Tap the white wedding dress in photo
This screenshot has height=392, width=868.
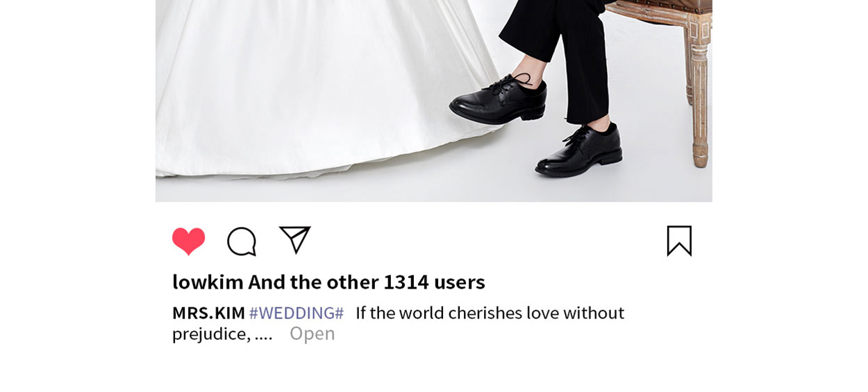[x=312, y=83]
